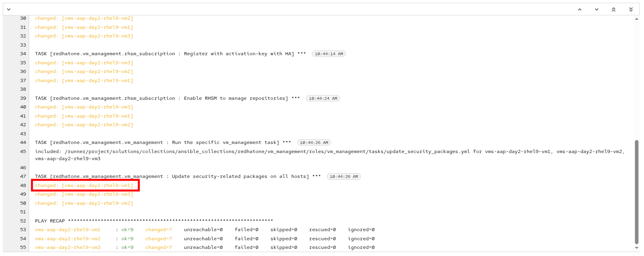Click the 10:44:14 AM timestamp badge
644x256 pixels.
click(329, 54)
